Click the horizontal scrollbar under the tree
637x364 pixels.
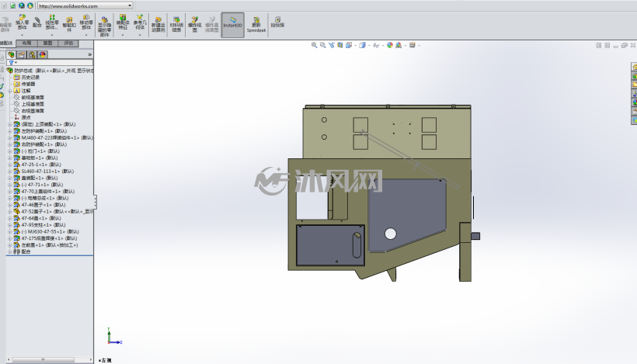(50, 359)
